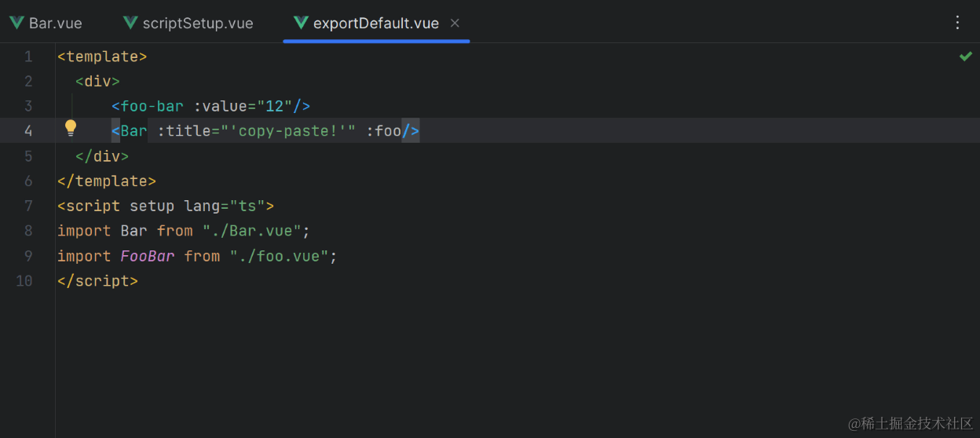Select the exportDefault.vue tab
This screenshot has height=438, width=980.
(x=375, y=23)
